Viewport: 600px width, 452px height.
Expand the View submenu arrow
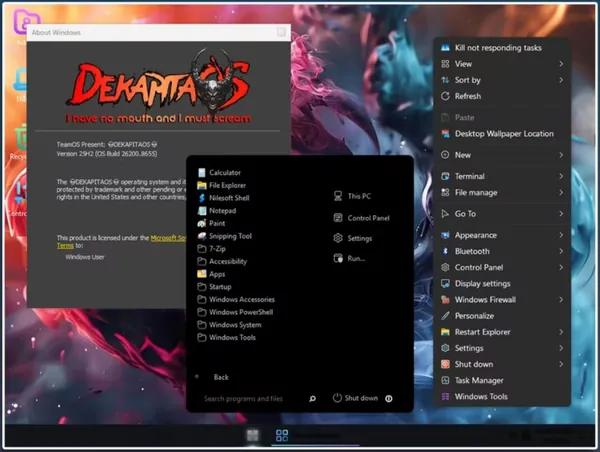(561, 64)
